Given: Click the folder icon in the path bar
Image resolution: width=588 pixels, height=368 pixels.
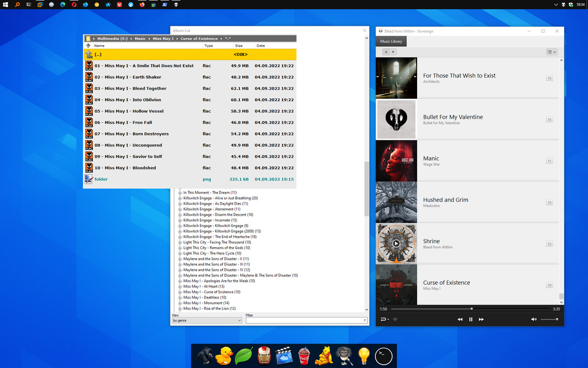Looking at the screenshot, I should 88,39.
